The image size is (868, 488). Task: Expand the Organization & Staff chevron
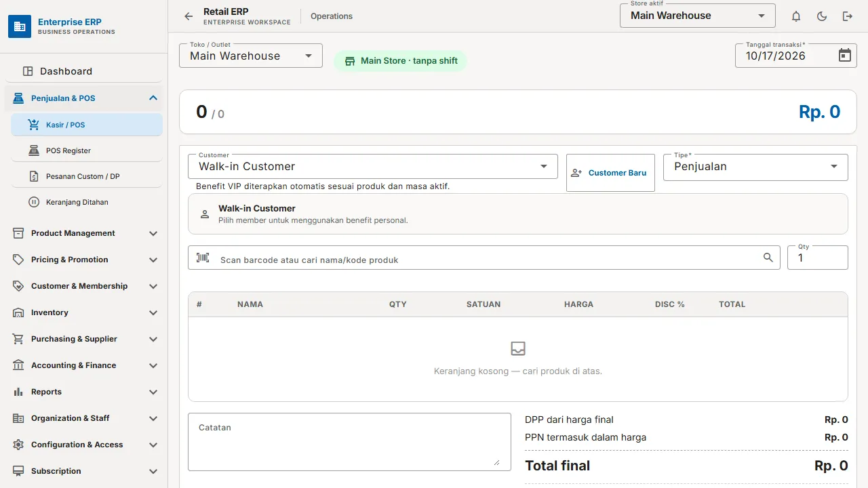tap(153, 418)
